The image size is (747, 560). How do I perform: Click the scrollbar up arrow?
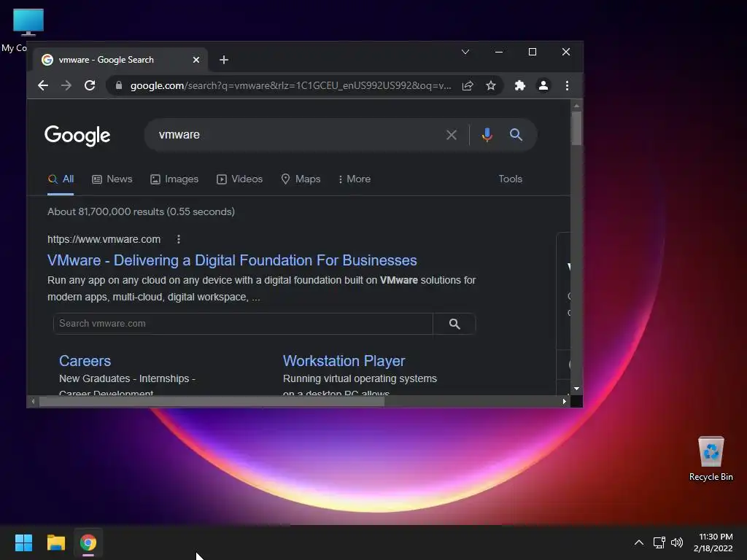point(576,106)
